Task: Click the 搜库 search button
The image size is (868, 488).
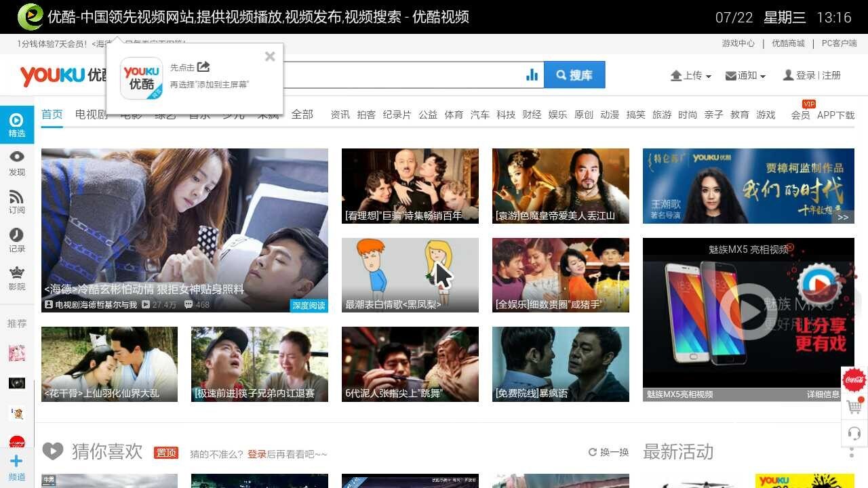Action: [x=574, y=75]
